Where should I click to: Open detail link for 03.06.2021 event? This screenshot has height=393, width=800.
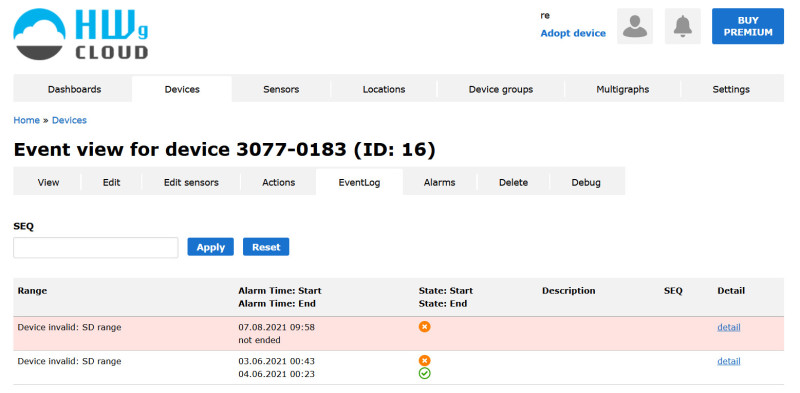pyautogui.click(x=729, y=361)
